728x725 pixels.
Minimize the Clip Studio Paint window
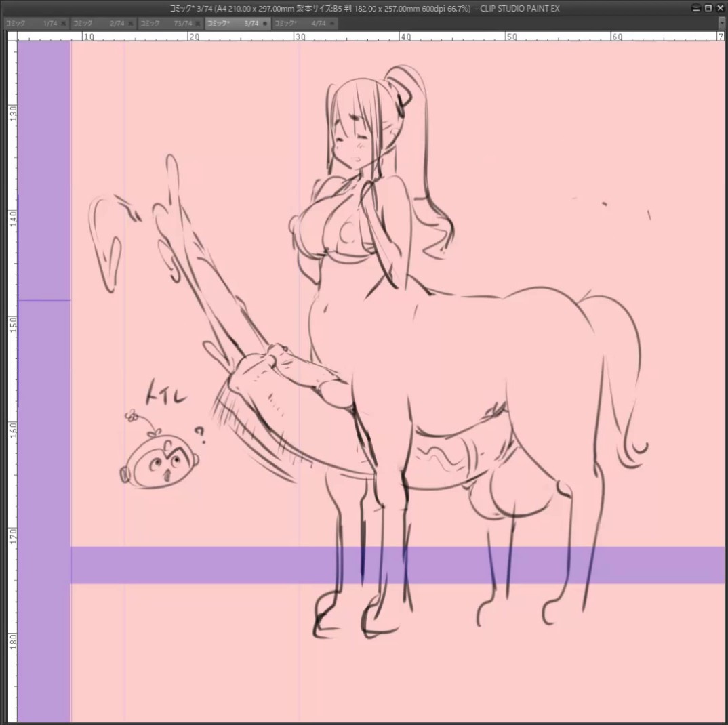click(x=696, y=8)
